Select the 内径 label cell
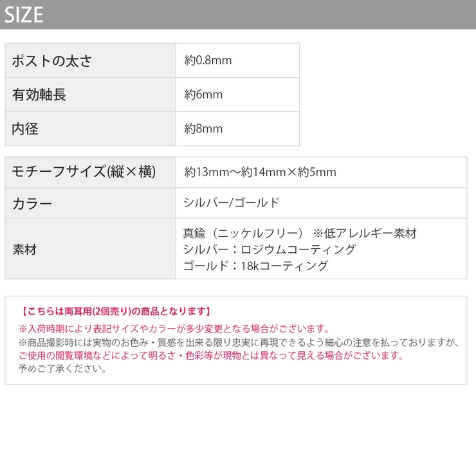This screenshot has width=476, height=476. (x=91, y=129)
